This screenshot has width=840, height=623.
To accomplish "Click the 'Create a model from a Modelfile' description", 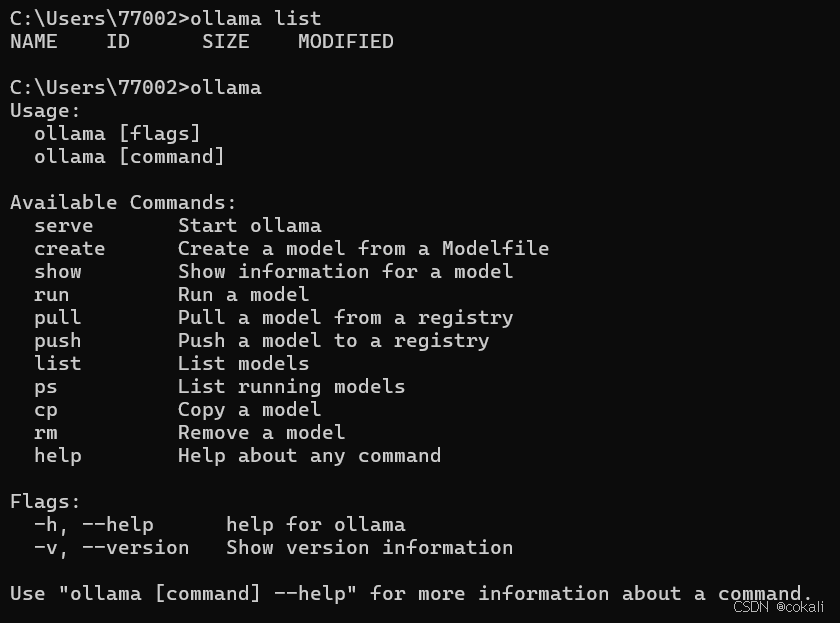I will point(364,249).
